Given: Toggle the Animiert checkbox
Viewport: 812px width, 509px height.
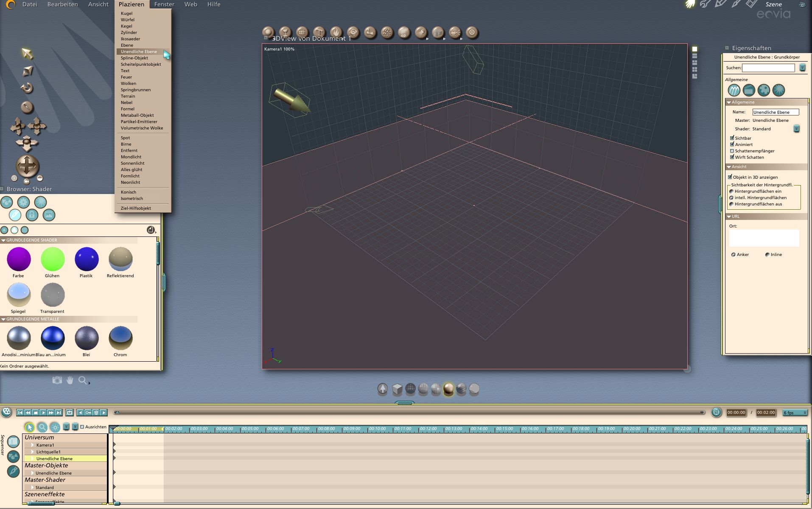Looking at the screenshot, I should (x=732, y=144).
